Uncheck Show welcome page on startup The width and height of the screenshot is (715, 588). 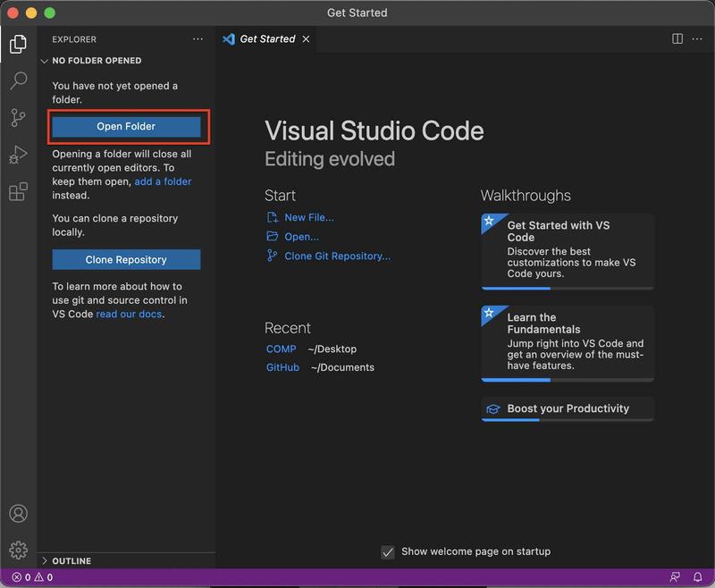pyautogui.click(x=388, y=552)
